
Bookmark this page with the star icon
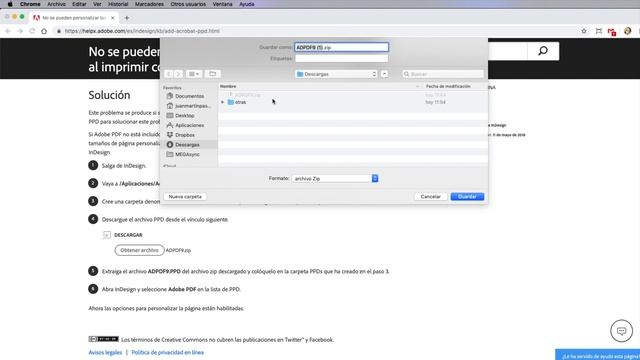584,31
